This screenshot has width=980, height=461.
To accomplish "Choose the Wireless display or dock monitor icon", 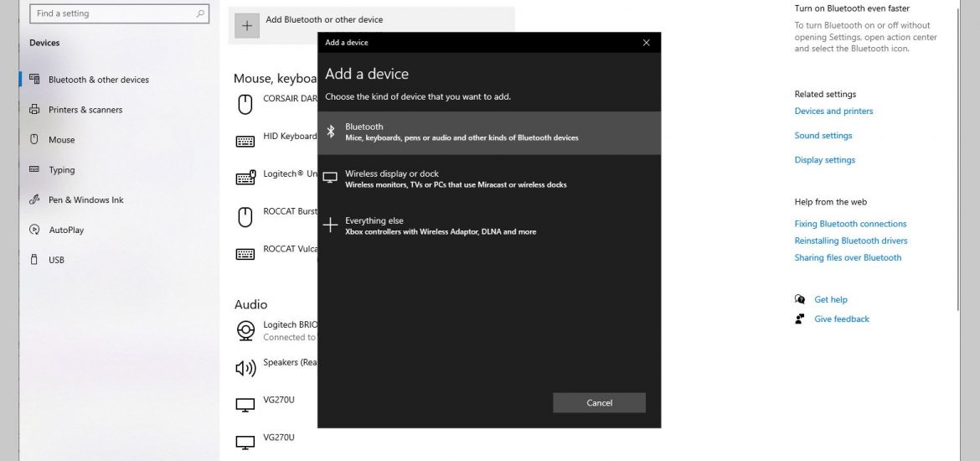I will point(330,179).
